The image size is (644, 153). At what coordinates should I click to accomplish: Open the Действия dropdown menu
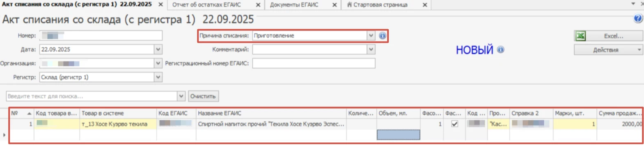pos(608,50)
